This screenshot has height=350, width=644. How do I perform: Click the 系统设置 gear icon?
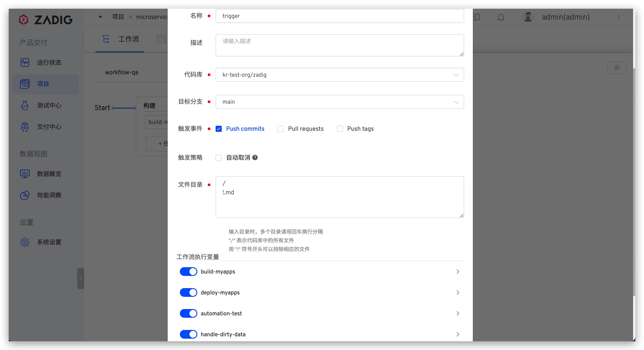point(25,242)
